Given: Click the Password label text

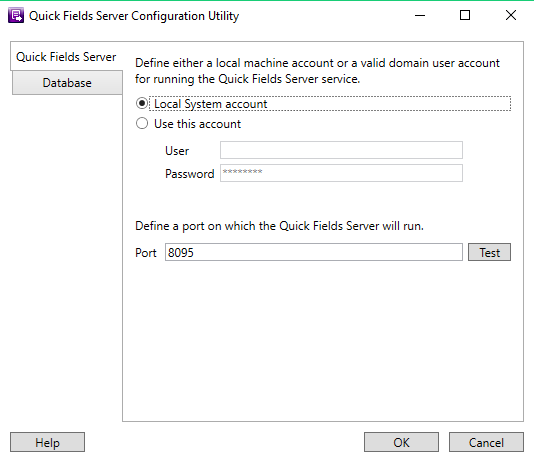Looking at the screenshot, I should point(190,174).
